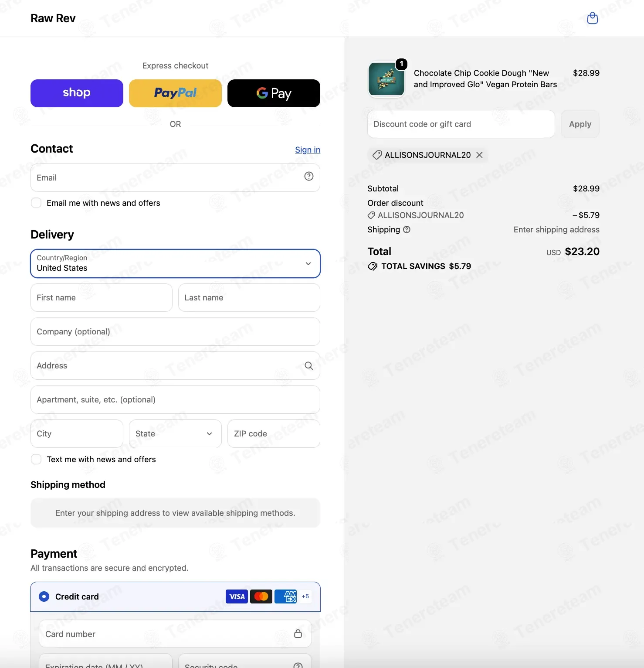Focus the Discount code or gift card field
Image resolution: width=644 pixels, height=668 pixels.
click(461, 124)
